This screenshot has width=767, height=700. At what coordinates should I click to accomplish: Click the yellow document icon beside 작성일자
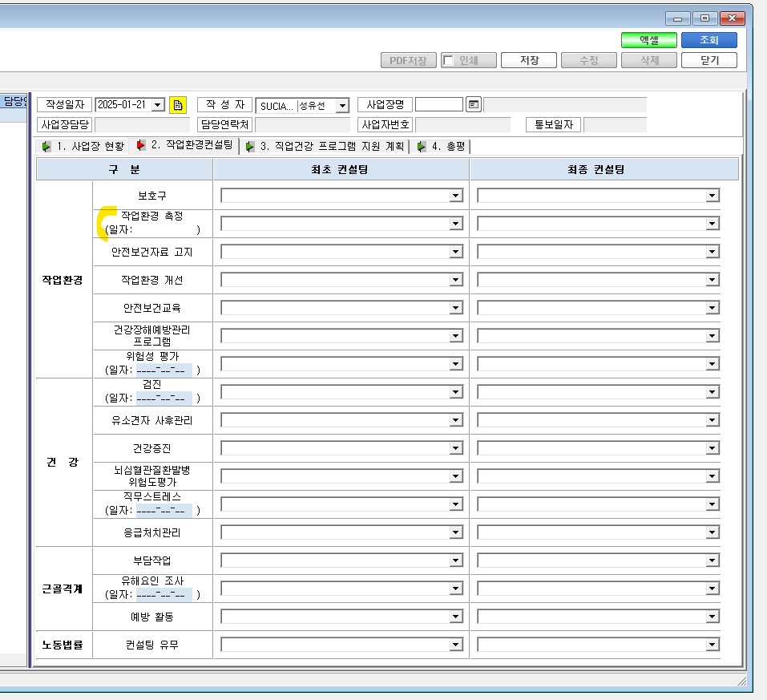point(178,105)
